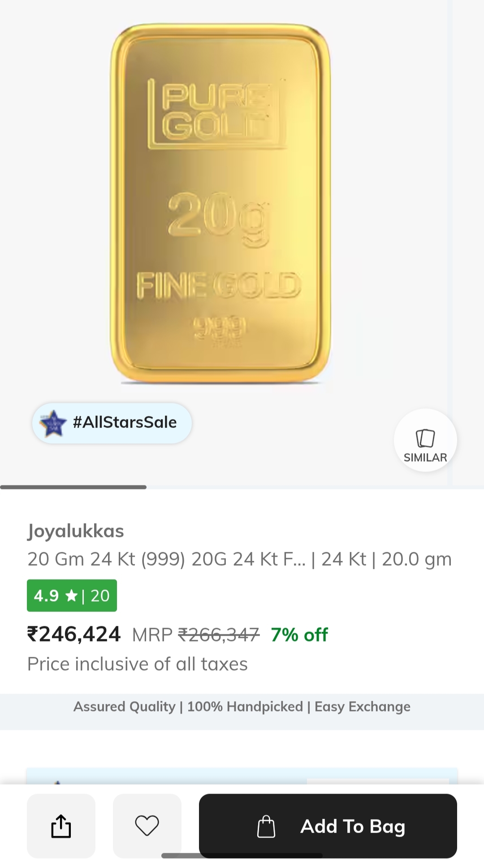
Task: Open the 4.9 rating badge
Action: tap(72, 596)
